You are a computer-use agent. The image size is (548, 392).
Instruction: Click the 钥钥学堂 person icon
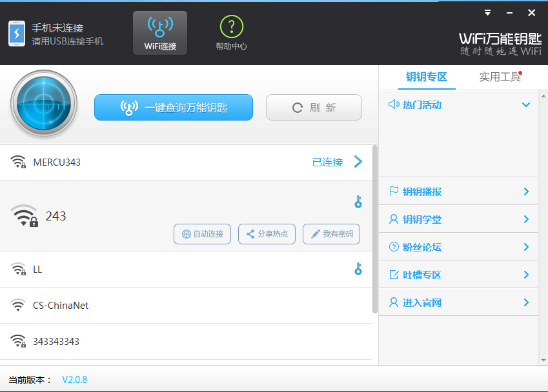[x=394, y=219]
